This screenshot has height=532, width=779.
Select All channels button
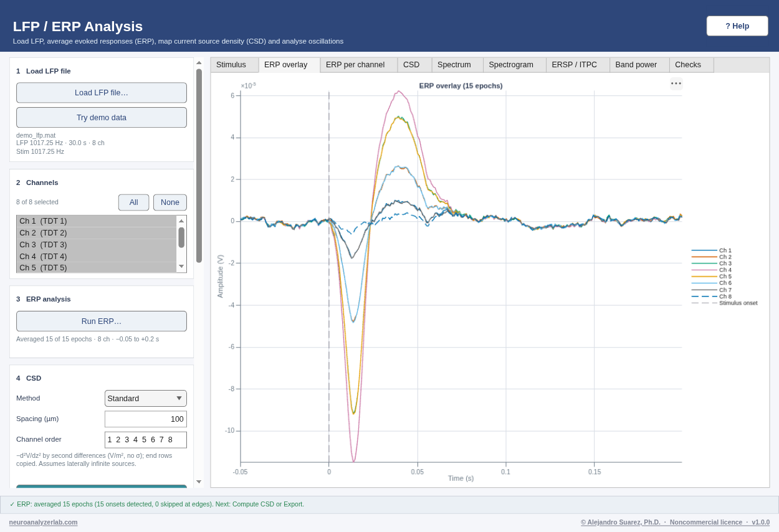(134, 202)
